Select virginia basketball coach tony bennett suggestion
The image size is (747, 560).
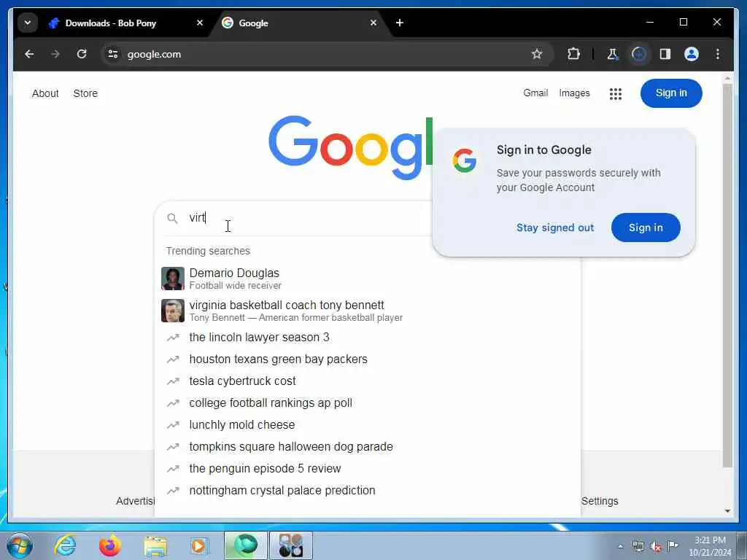[367, 311]
